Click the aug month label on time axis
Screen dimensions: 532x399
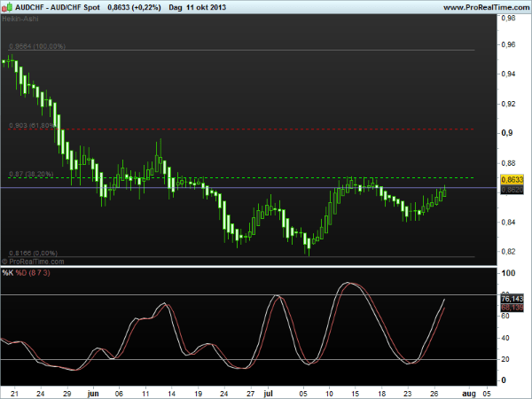pyautogui.click(x=469, y=394)
